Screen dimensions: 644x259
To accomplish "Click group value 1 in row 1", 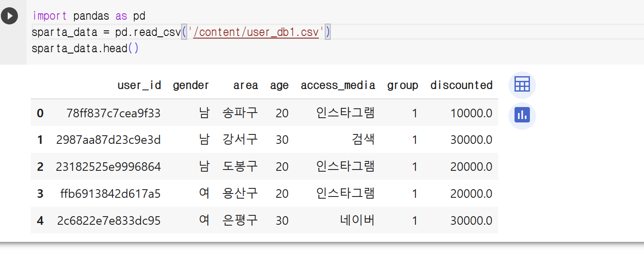I will pos(415,140).
